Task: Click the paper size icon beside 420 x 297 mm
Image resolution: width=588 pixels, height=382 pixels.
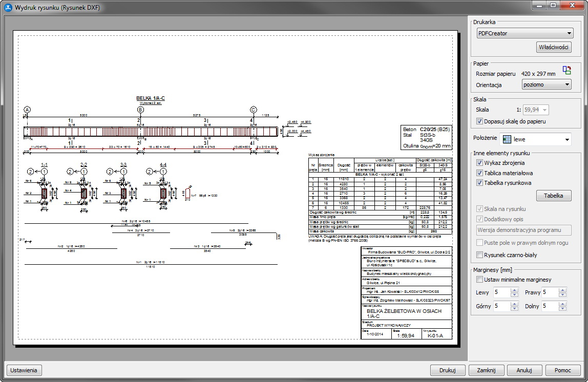Action: pos(566,71)
